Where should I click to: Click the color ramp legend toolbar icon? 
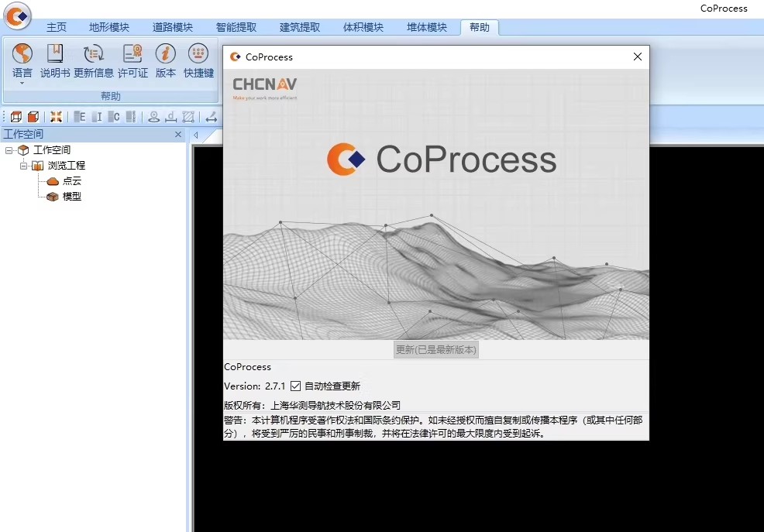[131, 117]
